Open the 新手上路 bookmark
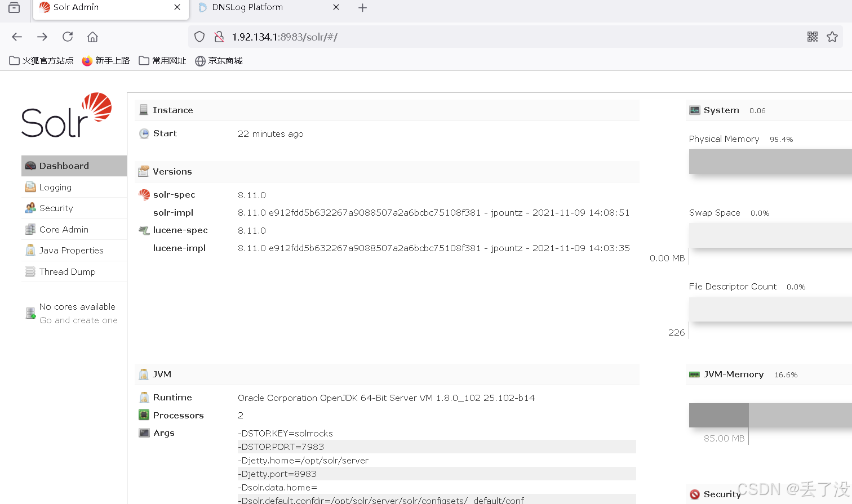852x504 pixels. 106,60
